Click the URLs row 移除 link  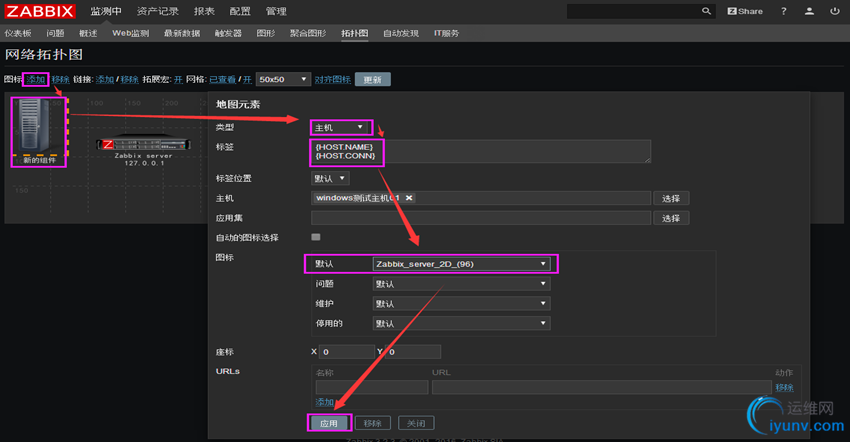[784, 387]
